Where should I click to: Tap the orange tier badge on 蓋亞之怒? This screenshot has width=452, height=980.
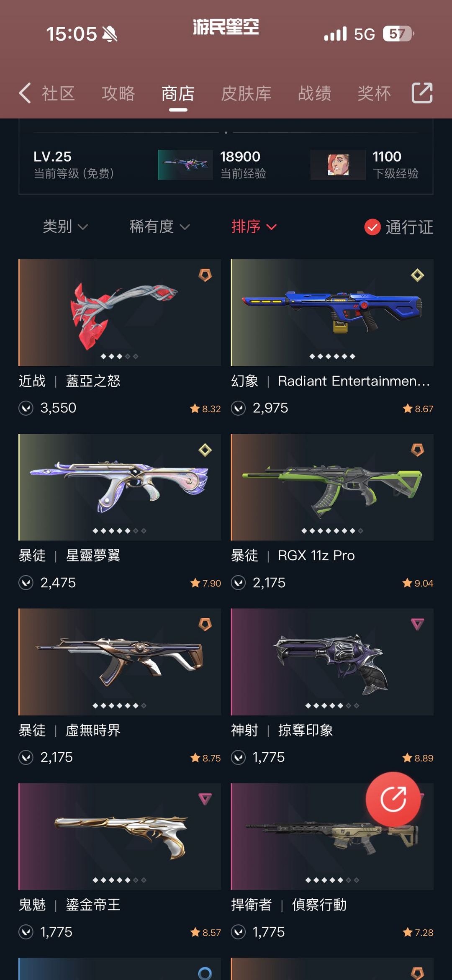click(205, 275)
